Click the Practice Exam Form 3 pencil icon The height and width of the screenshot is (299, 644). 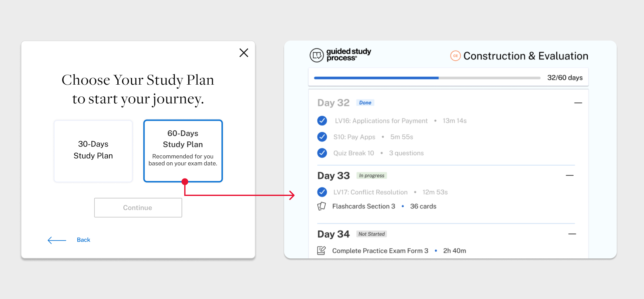point(322,251)
